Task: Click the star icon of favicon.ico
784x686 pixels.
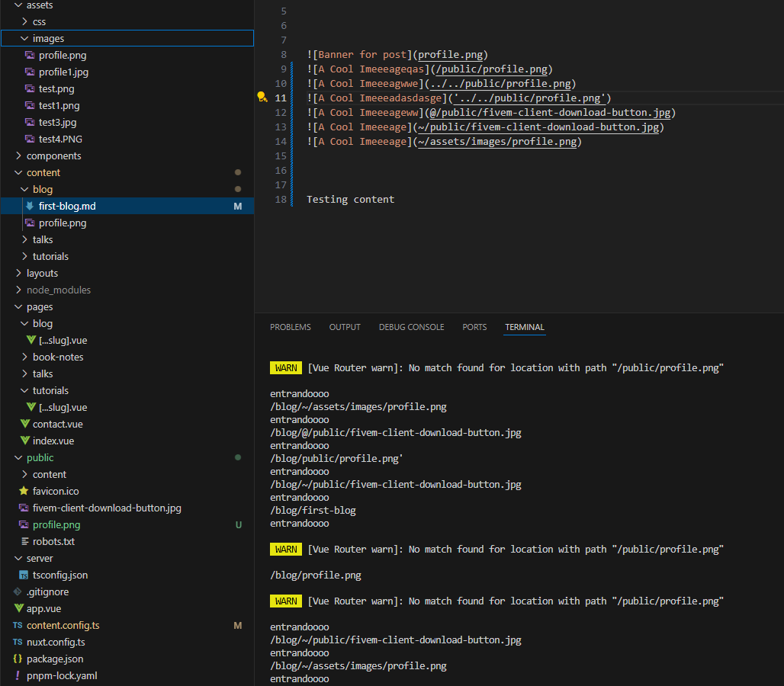Action: (x=24, y=491)
